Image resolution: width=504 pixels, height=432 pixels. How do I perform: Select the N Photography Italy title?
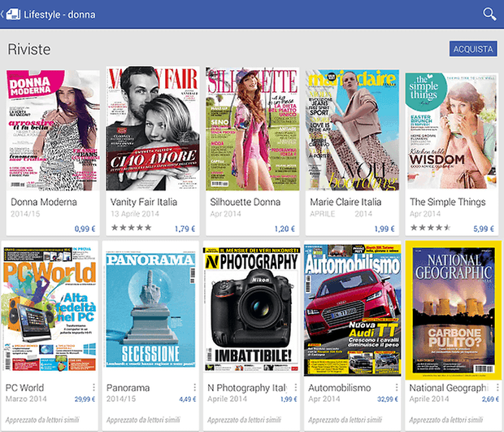tap(247, 388)
